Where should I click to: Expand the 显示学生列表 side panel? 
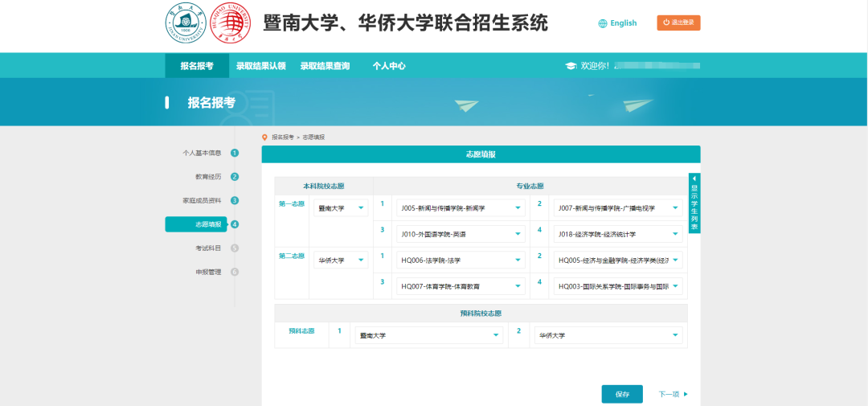click(694, 203)
